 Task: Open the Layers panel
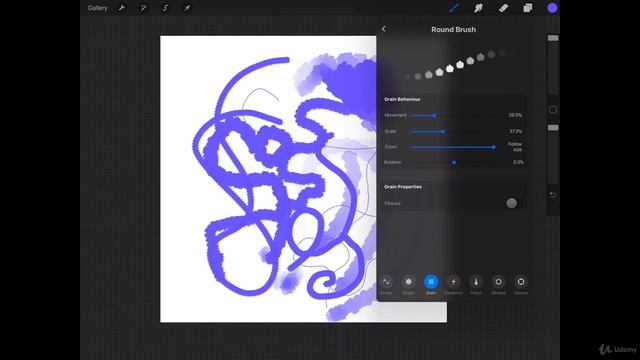528,8
